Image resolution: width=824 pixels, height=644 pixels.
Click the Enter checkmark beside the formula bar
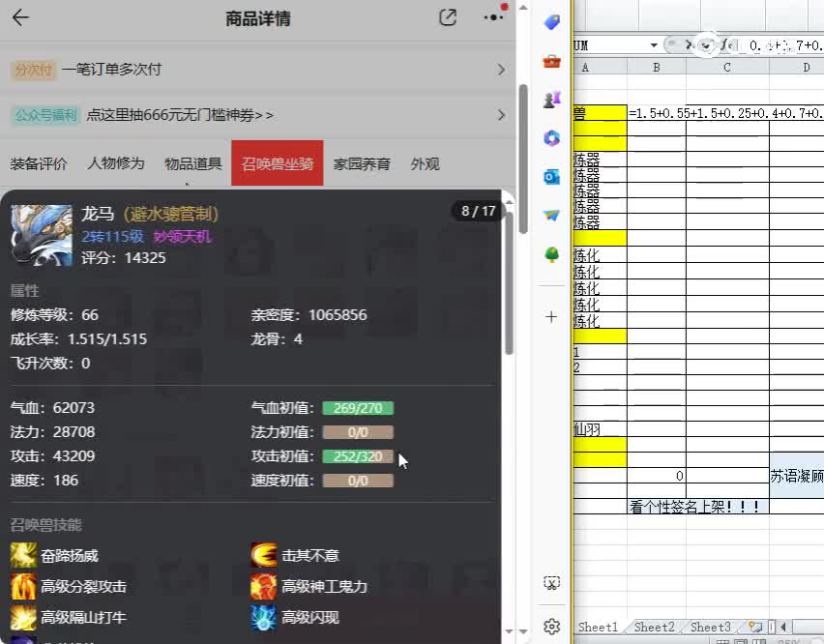click(706, 44)
